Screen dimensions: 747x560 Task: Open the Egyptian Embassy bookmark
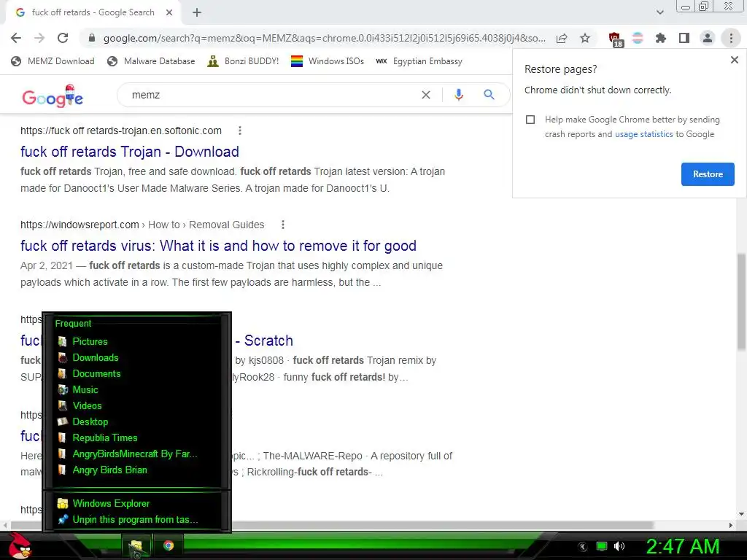(x=419, y=61)
